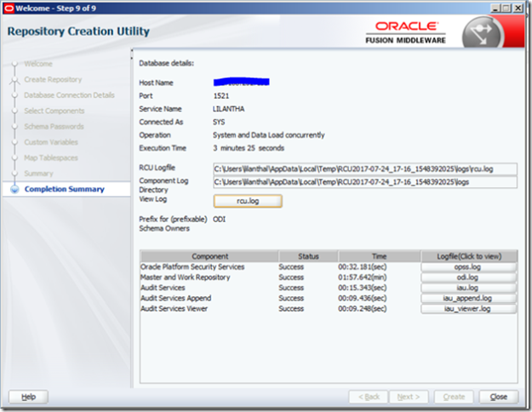Viewport: 532px width, 412px height.
Task: Select the Summary step in sidebar
Action: 38,174
